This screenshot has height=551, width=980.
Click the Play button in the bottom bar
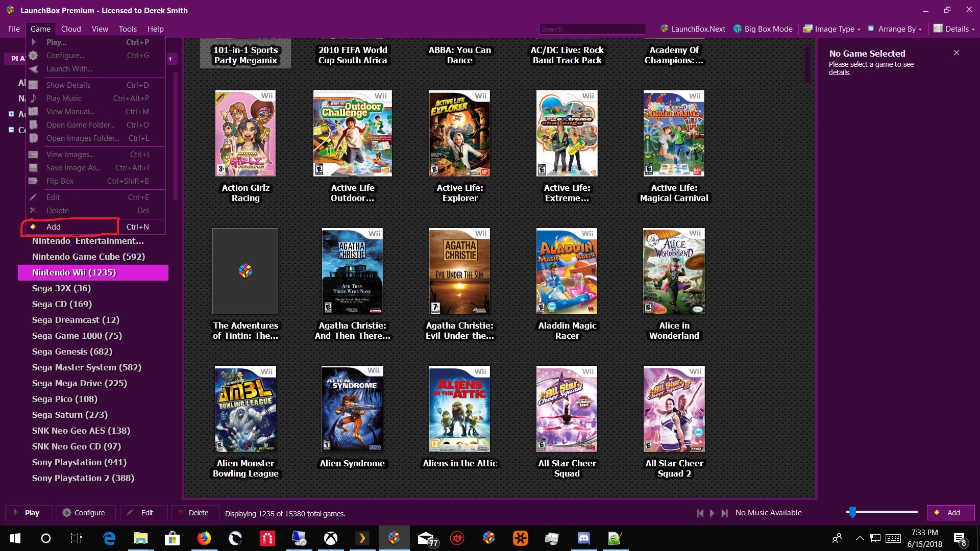[29, 513]
